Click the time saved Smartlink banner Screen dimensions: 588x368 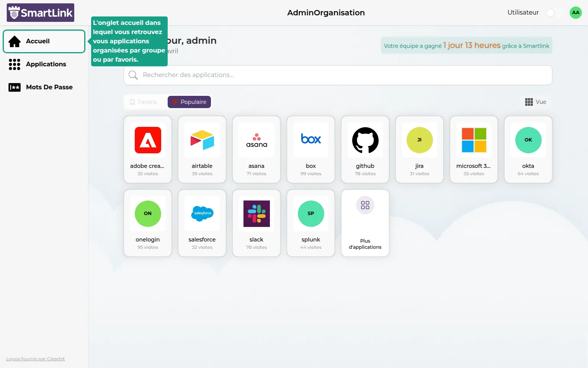click(x=466, y=45)
